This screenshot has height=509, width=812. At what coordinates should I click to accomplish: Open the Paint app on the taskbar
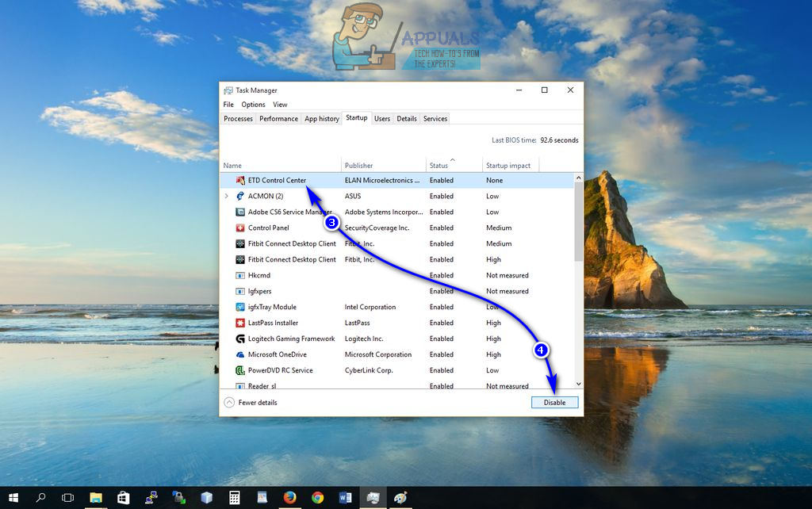coord(400,498)
